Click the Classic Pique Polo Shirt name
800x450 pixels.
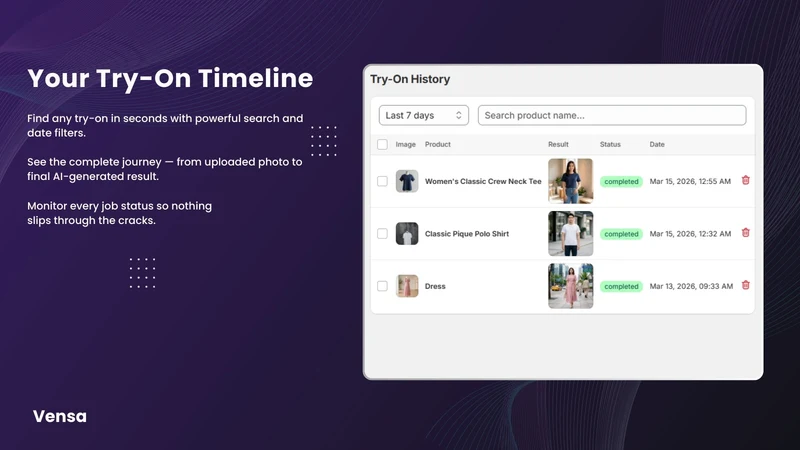[467, 234]
